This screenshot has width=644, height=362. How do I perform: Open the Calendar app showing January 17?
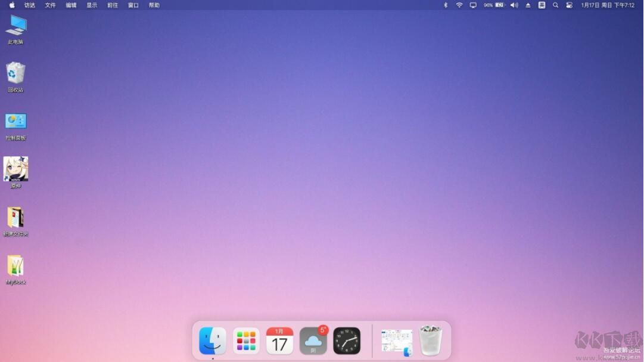(x=279, y=340)
